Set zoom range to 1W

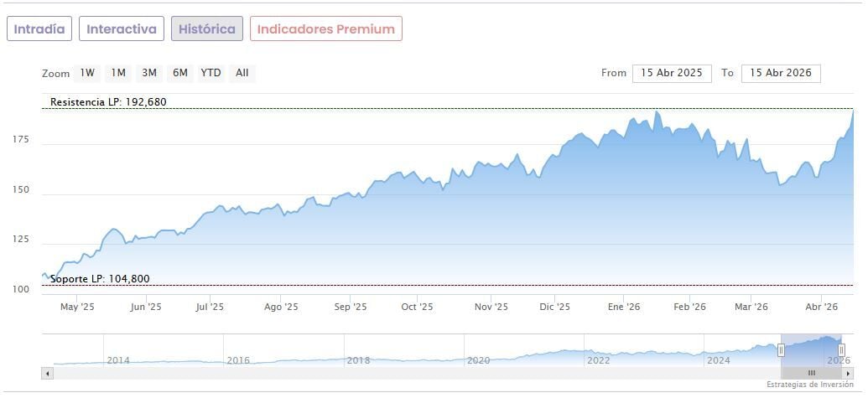(x=87, y=73)
